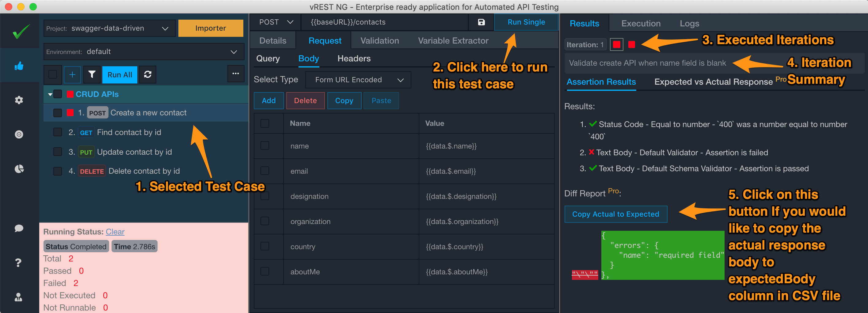Image resolution: width=868 pixels, height=313 pixels.
Task: Click the green checkmark vREST logo
Action: tap(21, 32)
